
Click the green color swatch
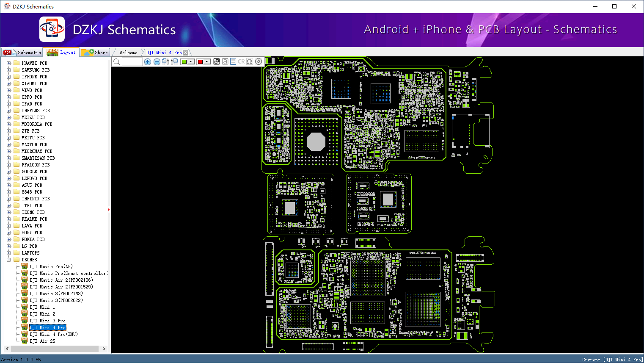(184, 62)
